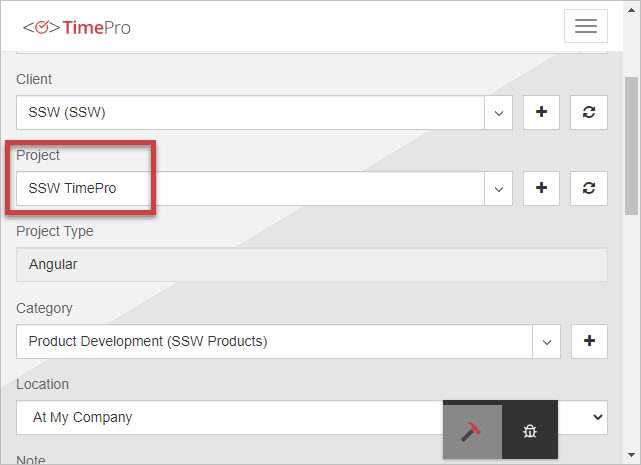Click the Project field label
641x465 pixels.
point(38,155)
